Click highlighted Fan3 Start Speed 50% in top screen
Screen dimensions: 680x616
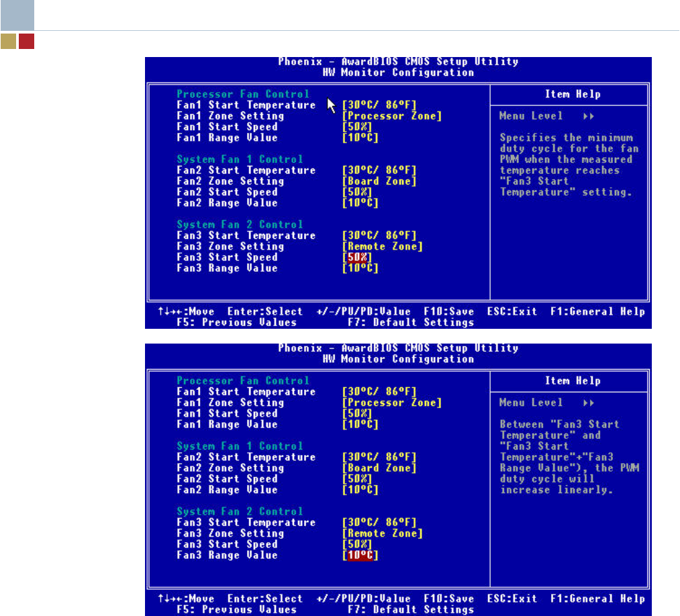pos(357,257)
